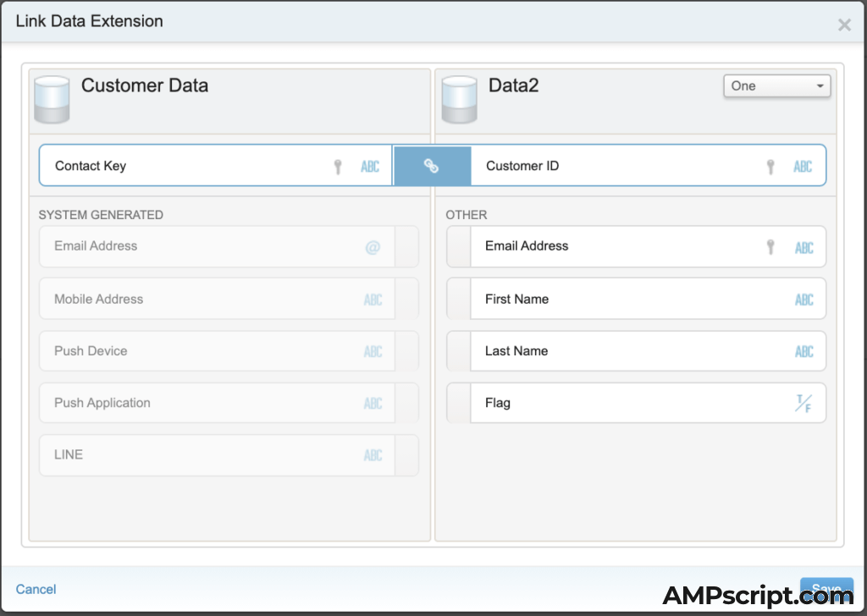Click Cancel link

coord(36,589)
